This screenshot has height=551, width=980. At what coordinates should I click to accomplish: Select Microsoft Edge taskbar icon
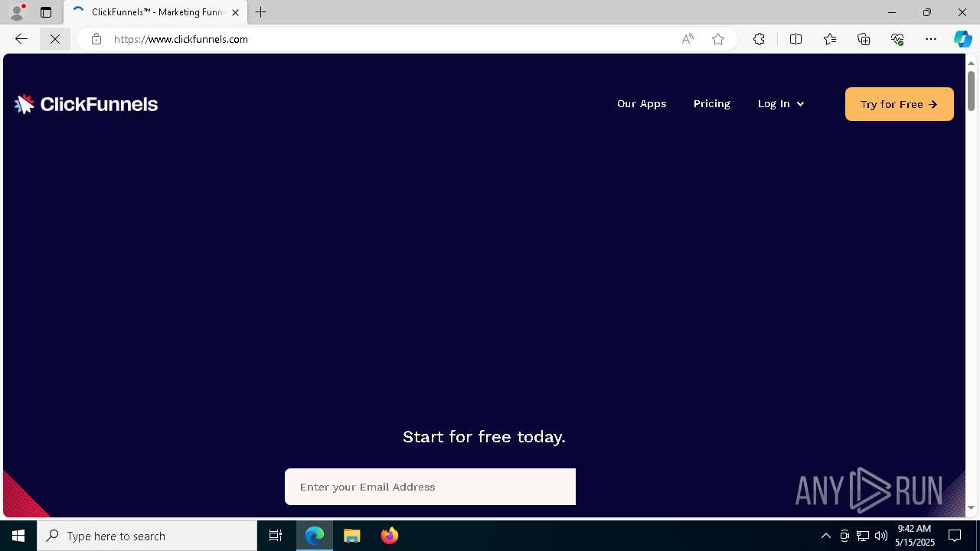pos(315,536)
